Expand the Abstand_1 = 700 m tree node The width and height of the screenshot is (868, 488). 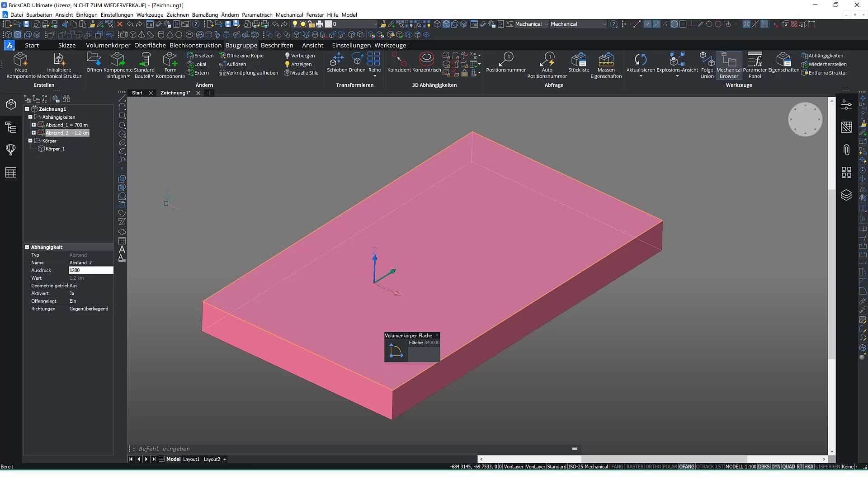[x=33, y=125]
